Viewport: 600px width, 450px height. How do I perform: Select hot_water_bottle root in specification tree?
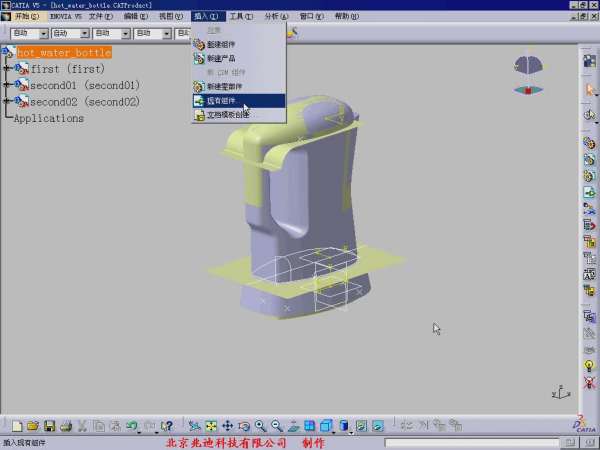(x=63, y=52)
